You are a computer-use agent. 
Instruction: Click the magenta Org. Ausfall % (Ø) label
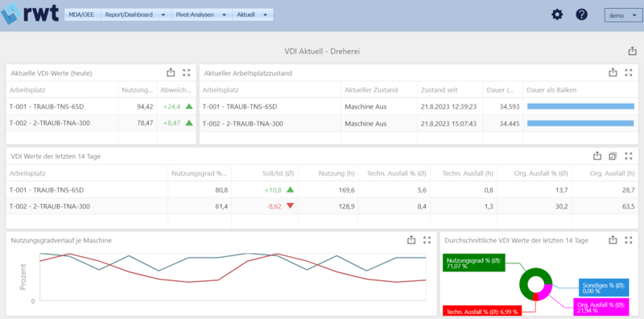(x=601, y=308)
